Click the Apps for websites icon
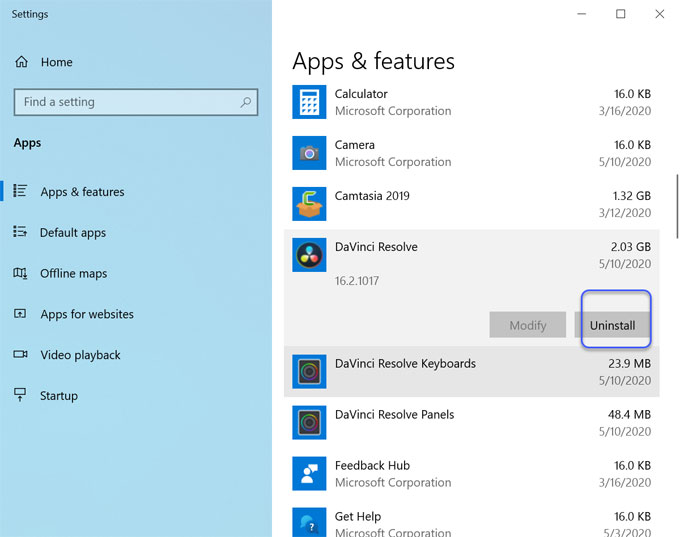The height and width of the screenshot is (537, 680). [x=20, y=314]
